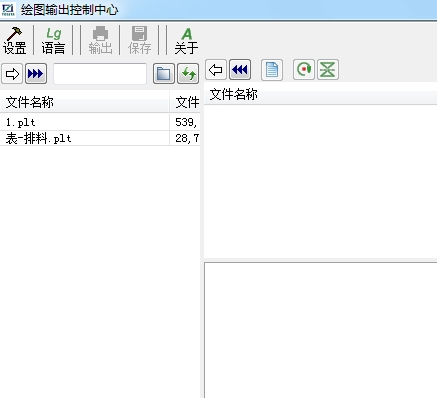Sort left list by 文件名称 column header
The image size is (437, 398).
click(x=84, y=102)
